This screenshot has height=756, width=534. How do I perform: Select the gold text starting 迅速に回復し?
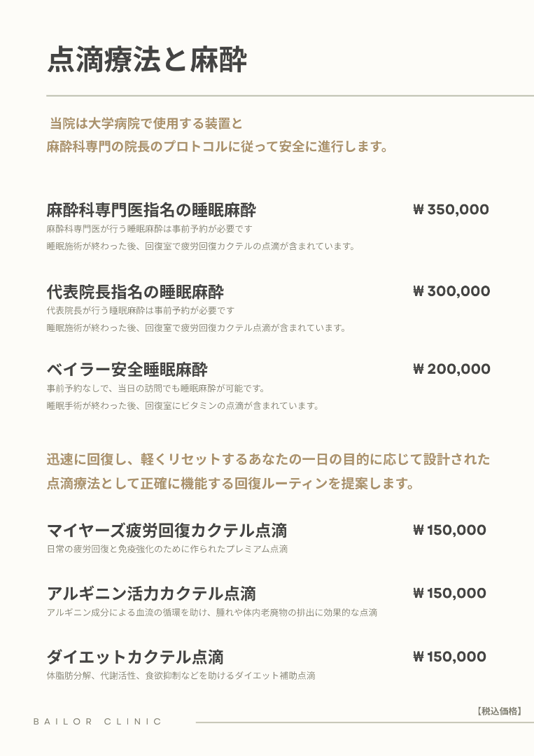268,460
